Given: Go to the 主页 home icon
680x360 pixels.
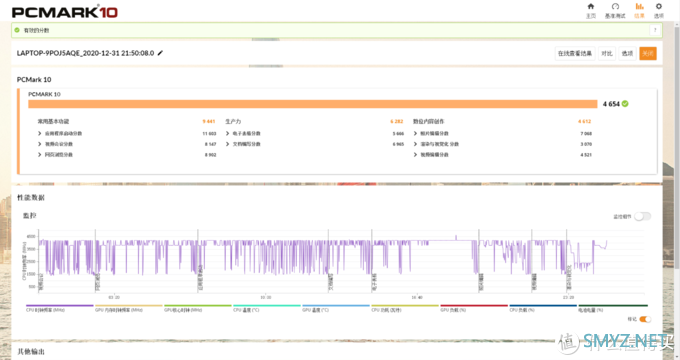Looking at the screenshot, I should point(591,7).
